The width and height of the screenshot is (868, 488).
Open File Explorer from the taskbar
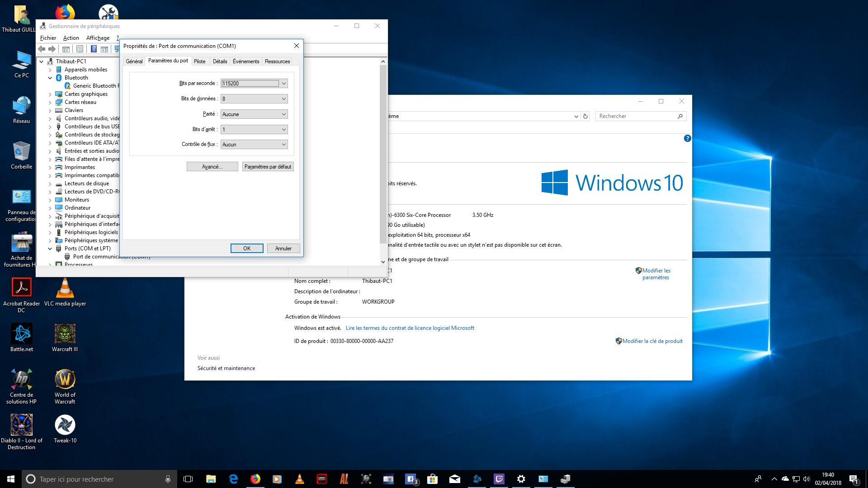[x=211, y=479]
